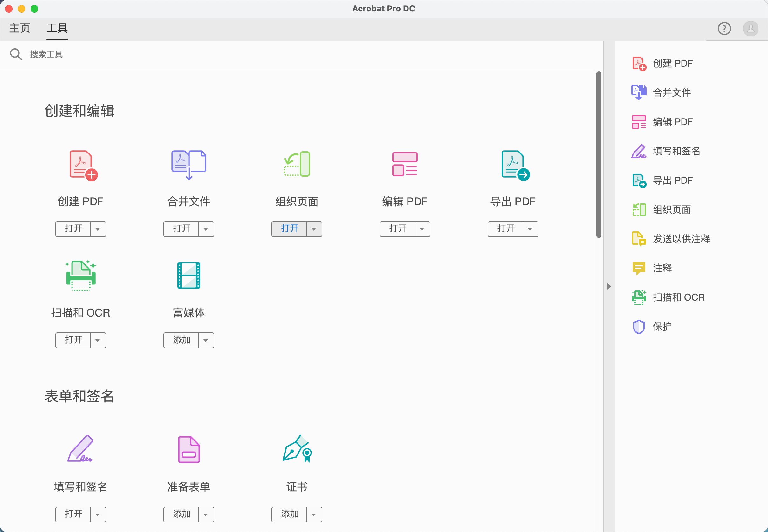Select Protect (保护) shield in sidebar

click(x=639, y=327)
